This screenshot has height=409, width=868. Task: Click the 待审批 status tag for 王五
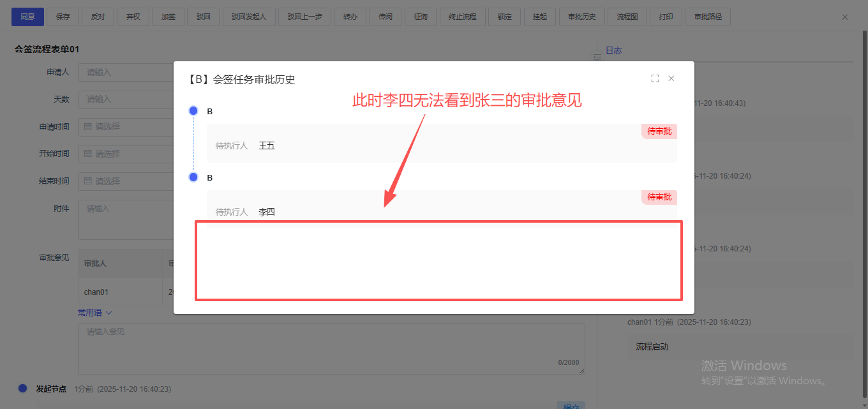click(659, 131)
